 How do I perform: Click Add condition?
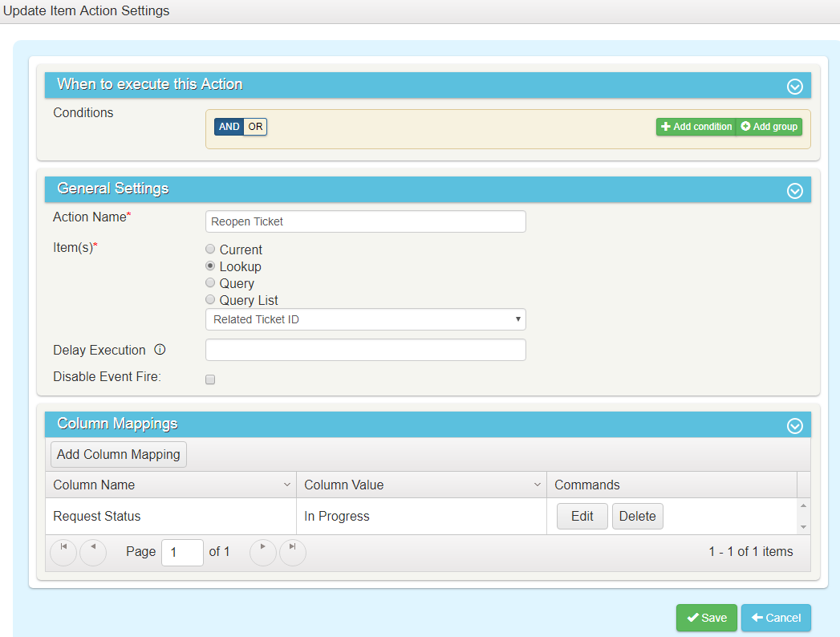(696, 126)
